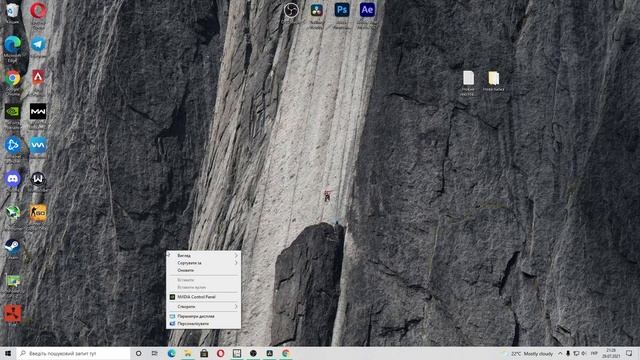Open File Explorer from the taskbar

pos(188,353)
